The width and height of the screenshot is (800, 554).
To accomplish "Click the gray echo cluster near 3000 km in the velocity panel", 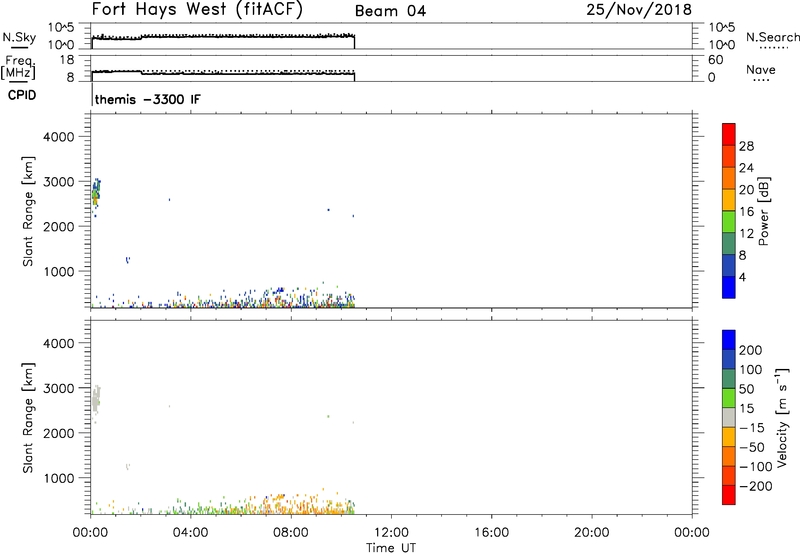I will pos(96,400).
